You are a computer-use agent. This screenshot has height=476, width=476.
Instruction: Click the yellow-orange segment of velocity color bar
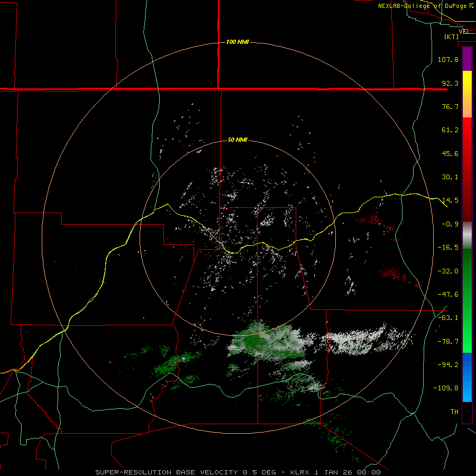point(467,94)
